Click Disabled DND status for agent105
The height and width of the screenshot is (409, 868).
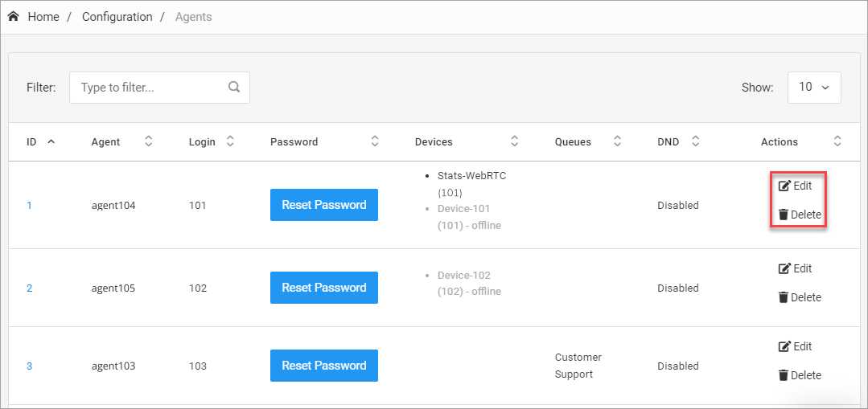click(678, 288)
